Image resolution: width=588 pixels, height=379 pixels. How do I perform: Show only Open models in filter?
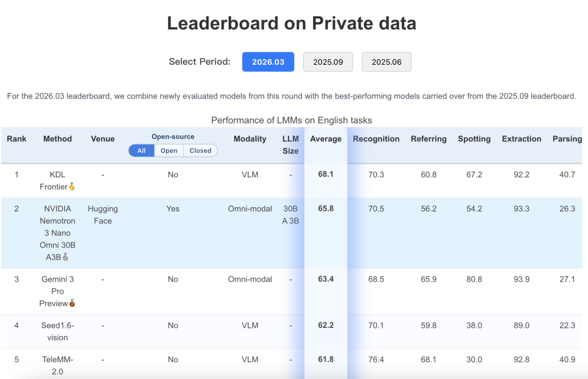[x=169, y=151]
